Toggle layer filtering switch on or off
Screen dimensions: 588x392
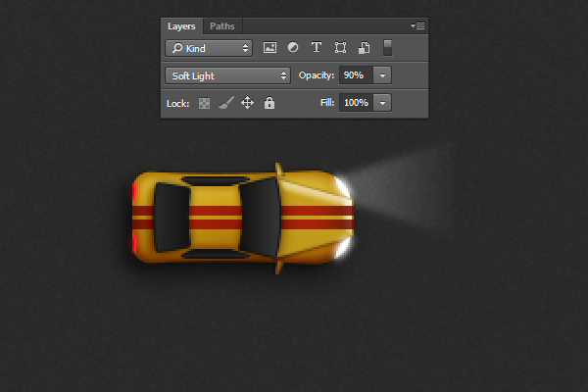tap(388, 47)
